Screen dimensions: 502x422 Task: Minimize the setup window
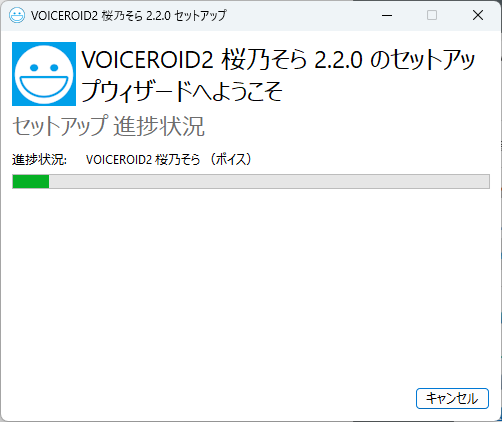tap(387, 15)
